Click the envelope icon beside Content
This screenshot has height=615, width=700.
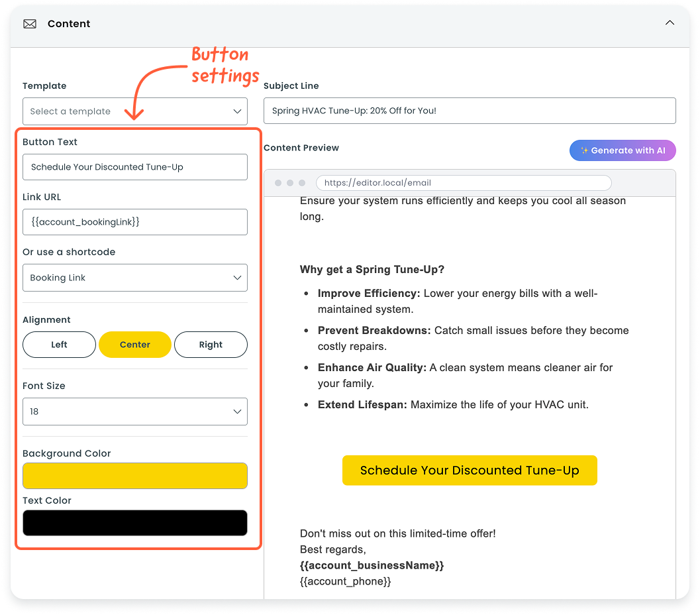[x=30, y=24]
